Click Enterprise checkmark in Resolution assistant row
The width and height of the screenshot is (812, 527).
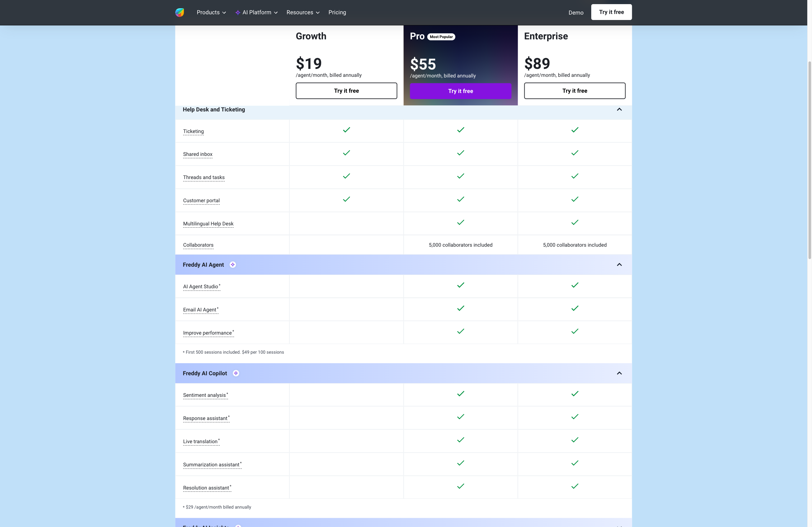click(575, 486)
